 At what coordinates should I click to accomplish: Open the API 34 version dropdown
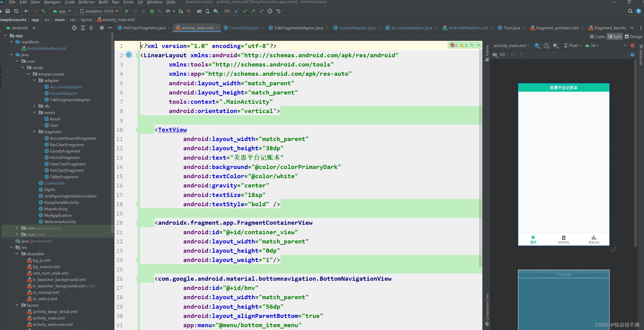[x=592, y=45]
